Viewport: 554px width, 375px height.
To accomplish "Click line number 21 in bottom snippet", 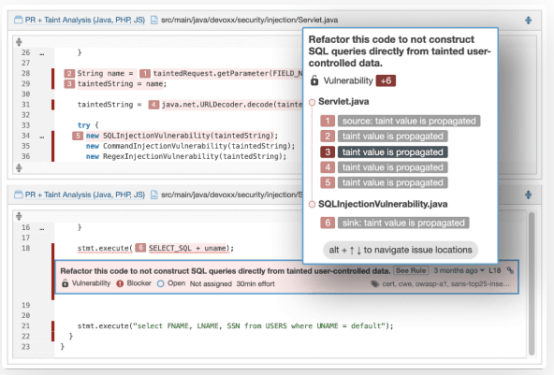I will [x=25, y=326].
